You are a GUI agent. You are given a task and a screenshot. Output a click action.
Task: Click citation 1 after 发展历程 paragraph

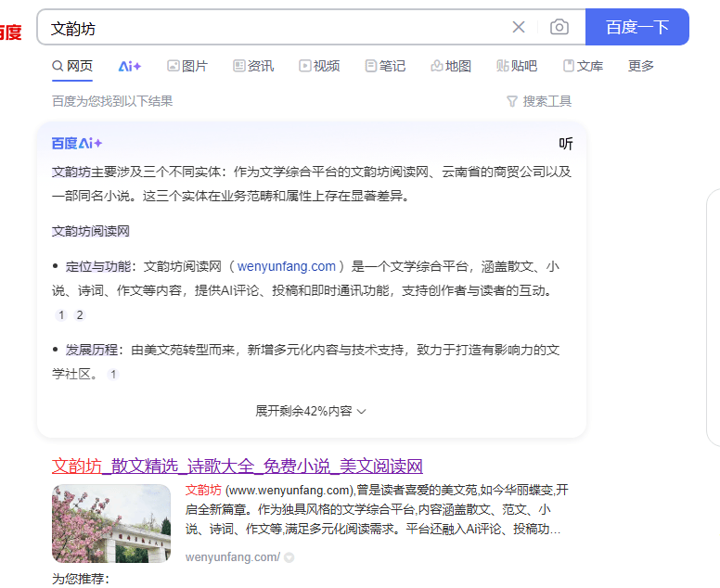tap(113, 375)
